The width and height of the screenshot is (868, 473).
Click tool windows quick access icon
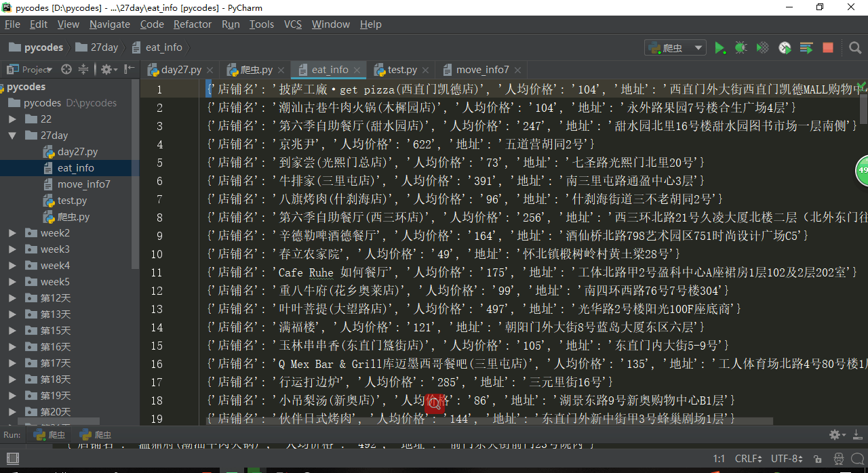(x=12, y=459)
